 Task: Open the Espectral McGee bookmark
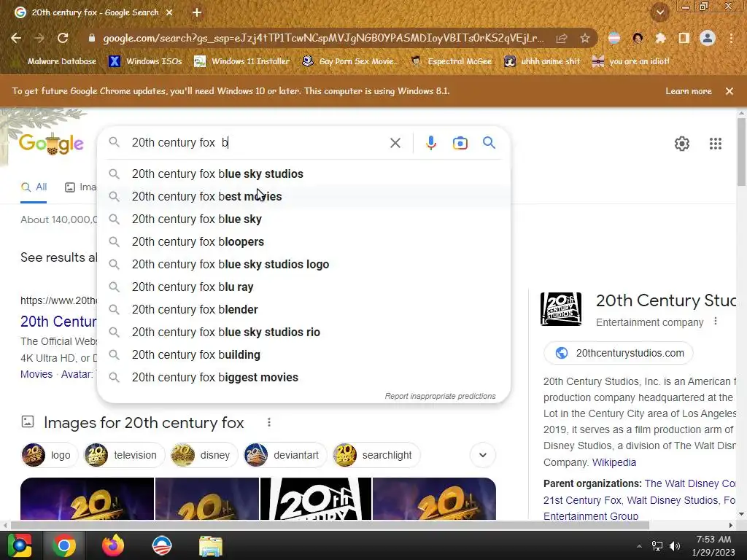pos(451,61)
